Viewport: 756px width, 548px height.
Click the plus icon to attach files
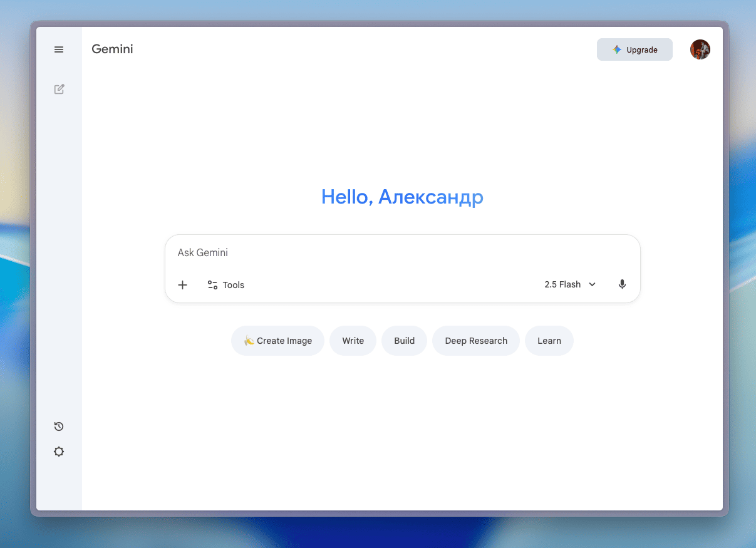coord(182,285)
